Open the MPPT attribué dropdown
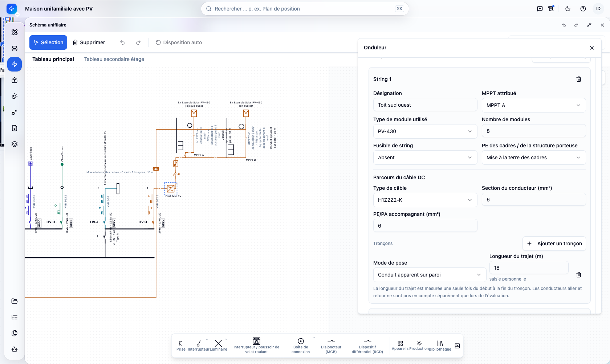The image size is (610, 364). (x=533, y=105)
